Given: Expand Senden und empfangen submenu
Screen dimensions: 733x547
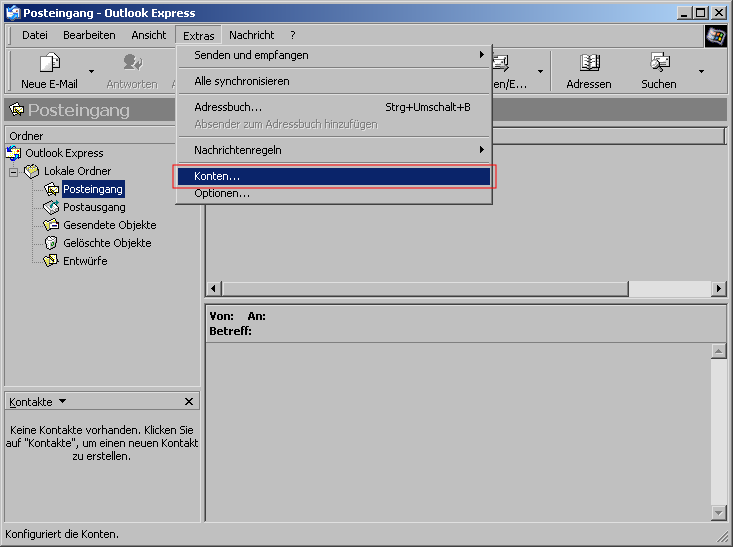Looking at the screenshot, I should [x=334, y=55].
